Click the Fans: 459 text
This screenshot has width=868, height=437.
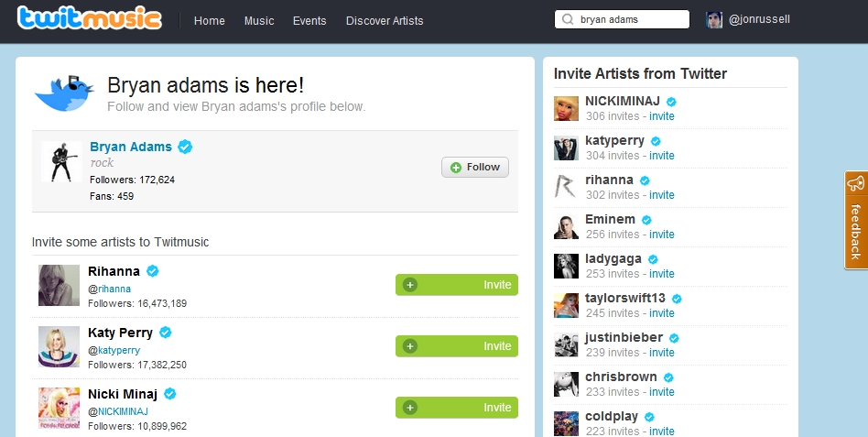[112, 196]
